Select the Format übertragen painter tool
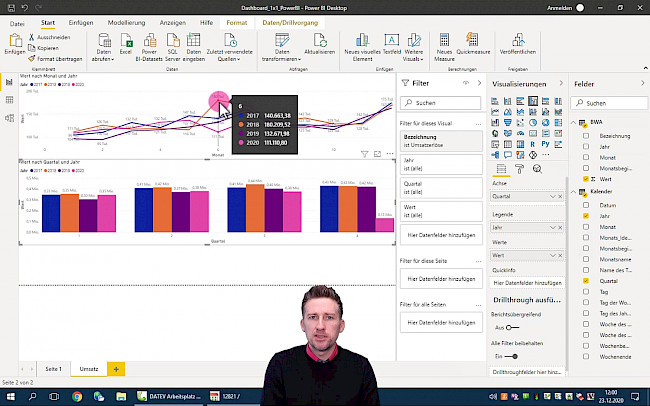The width and height of the screenshot is (650, 406). point(58,60)
